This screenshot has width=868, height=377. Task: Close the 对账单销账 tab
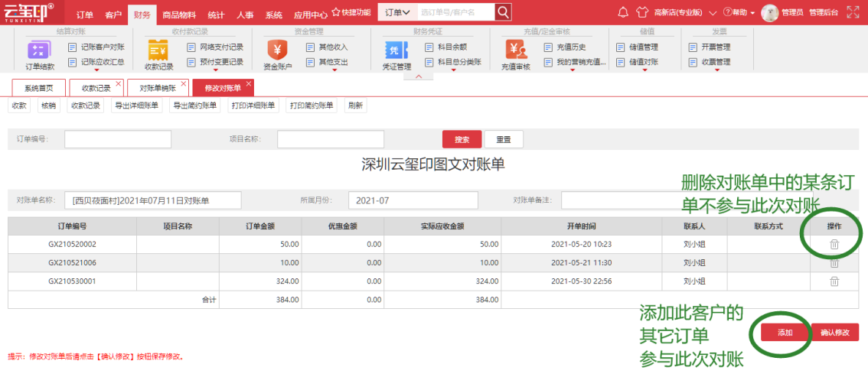pos(184,83)
